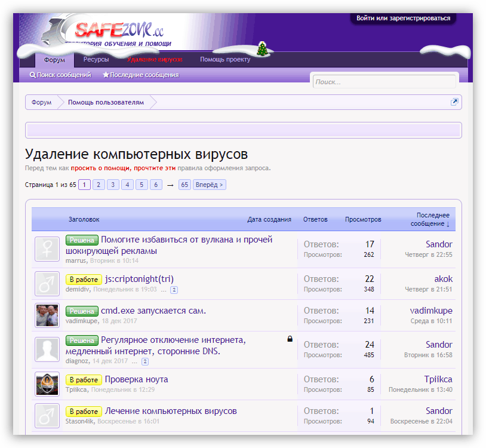Click Решена tag on cmd.exe thread
486x448 pixels.
click(82, 311)
